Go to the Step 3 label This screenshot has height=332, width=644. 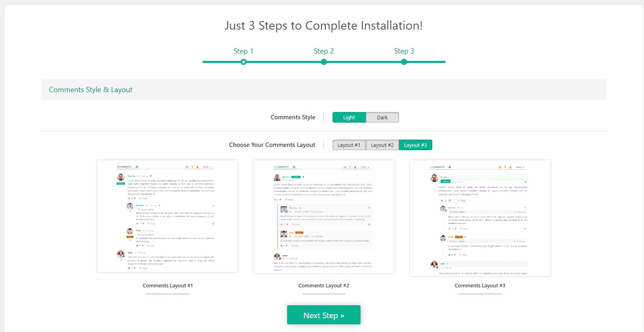[404, 51]
